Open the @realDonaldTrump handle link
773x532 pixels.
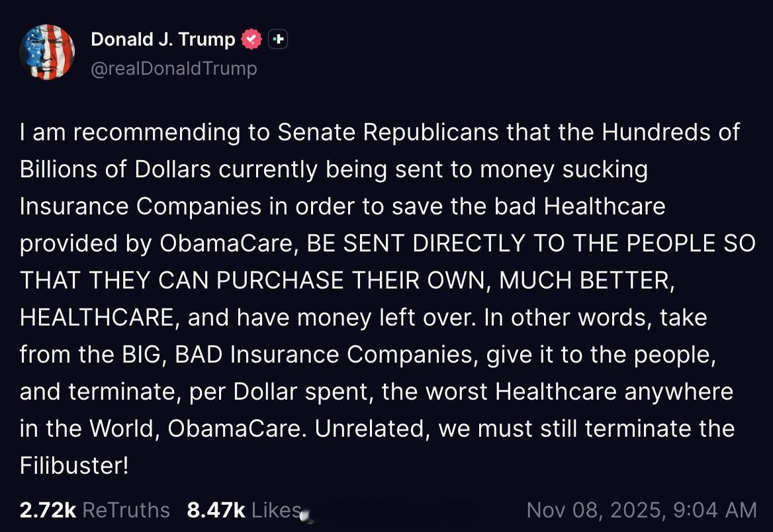[x=173, y=68]
